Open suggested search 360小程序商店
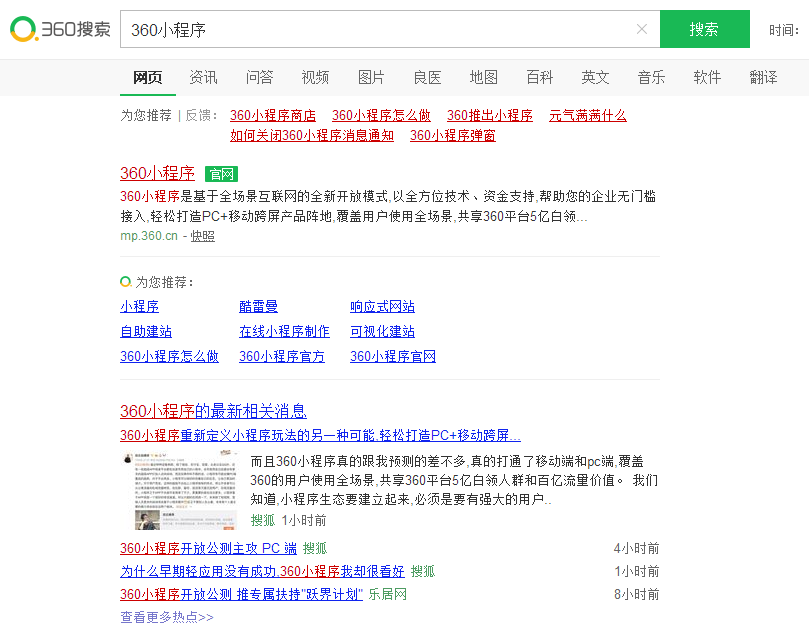This screenshot has height=630, width=809. 273,115
